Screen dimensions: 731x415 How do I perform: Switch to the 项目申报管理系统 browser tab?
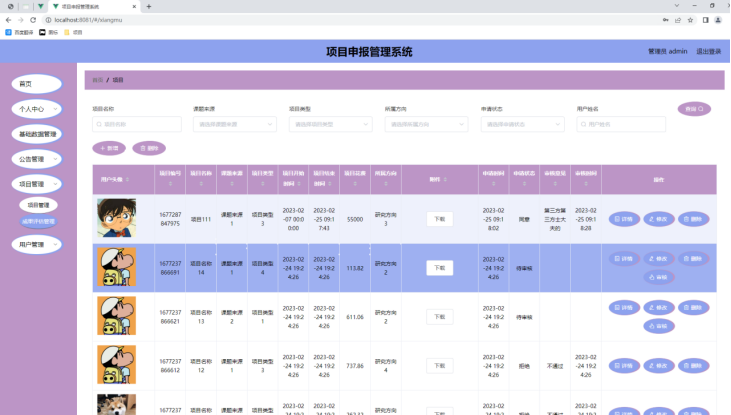click(x=93, y=7)
